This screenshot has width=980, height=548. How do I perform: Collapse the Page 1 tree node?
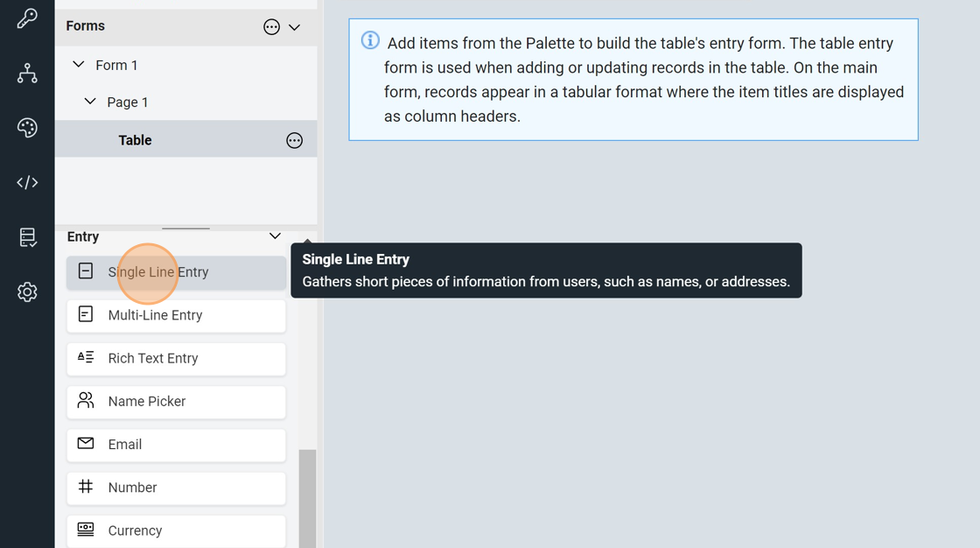click(90, 102)
